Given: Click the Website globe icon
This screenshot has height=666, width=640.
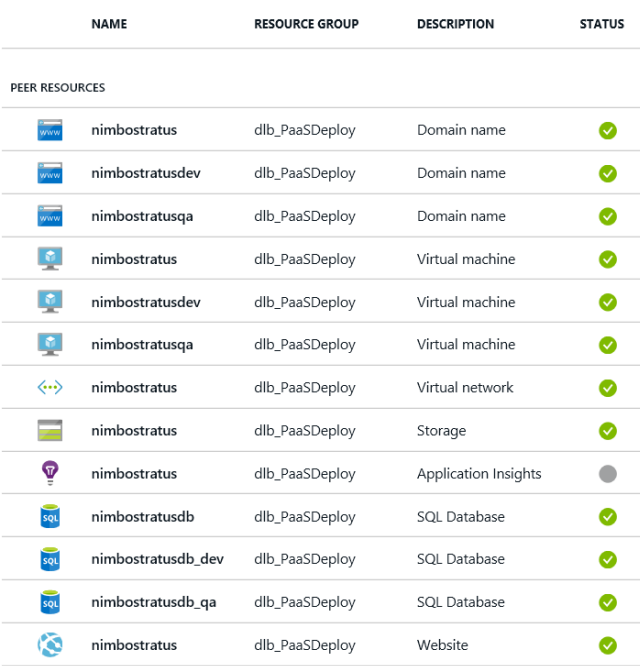Looking at the screenshot, I should pos(50,645).
